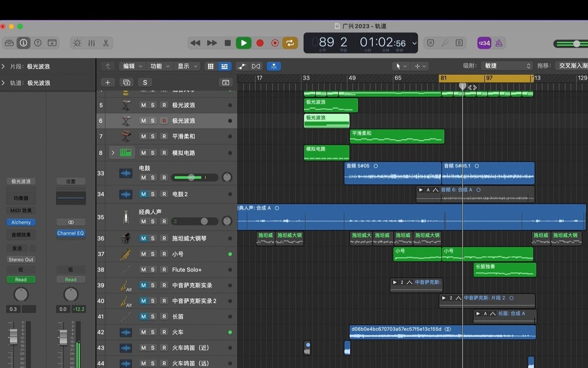Image resolution: width=588 pixels, height=368 pixels.
Task: Stop playback with the Stop button
Action: coord(228,43)
